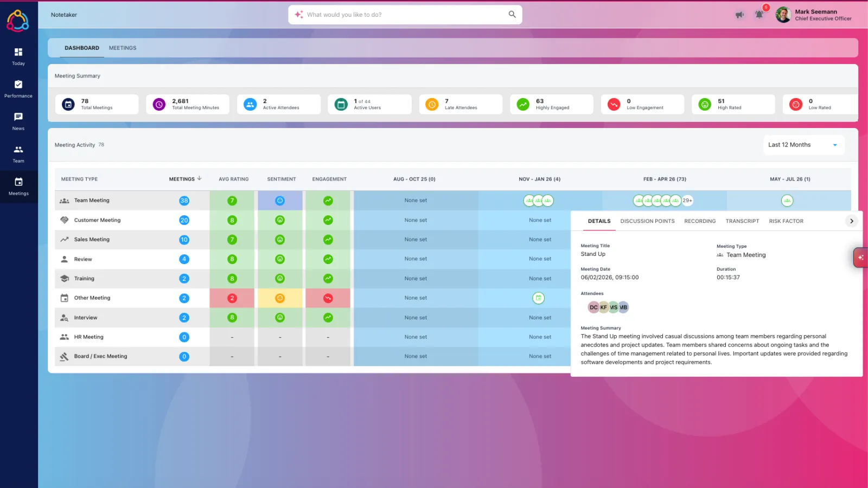This screenshot has height=488, width=868.
Task: Click the KF attendee avatar
Action: (x=603, y=307)
